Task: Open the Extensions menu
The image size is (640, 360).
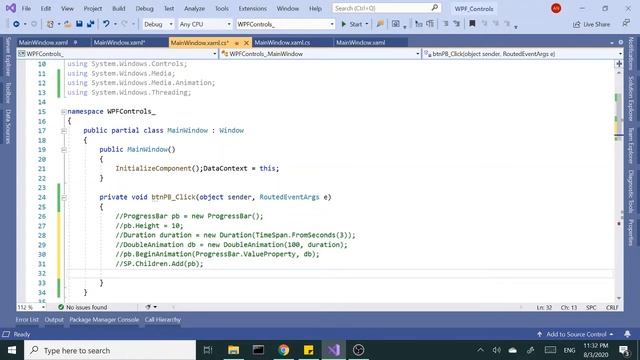Action: [253, 8]
